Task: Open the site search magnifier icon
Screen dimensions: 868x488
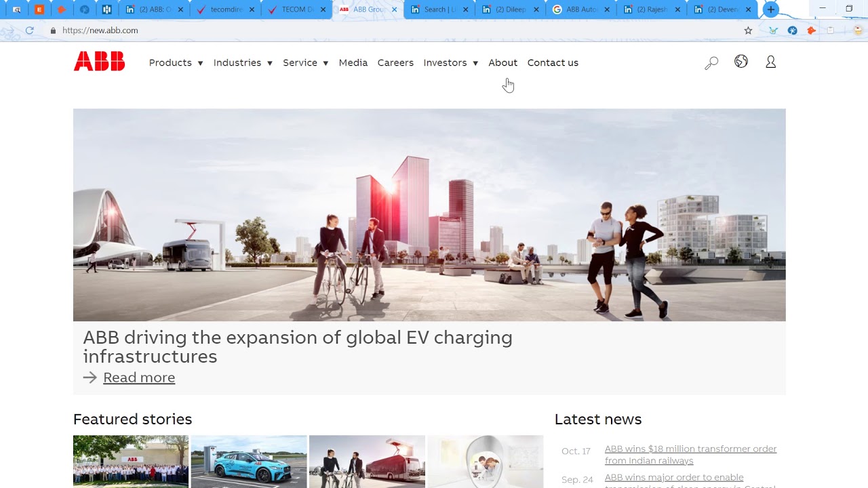Action: click(x=711, y=63)
